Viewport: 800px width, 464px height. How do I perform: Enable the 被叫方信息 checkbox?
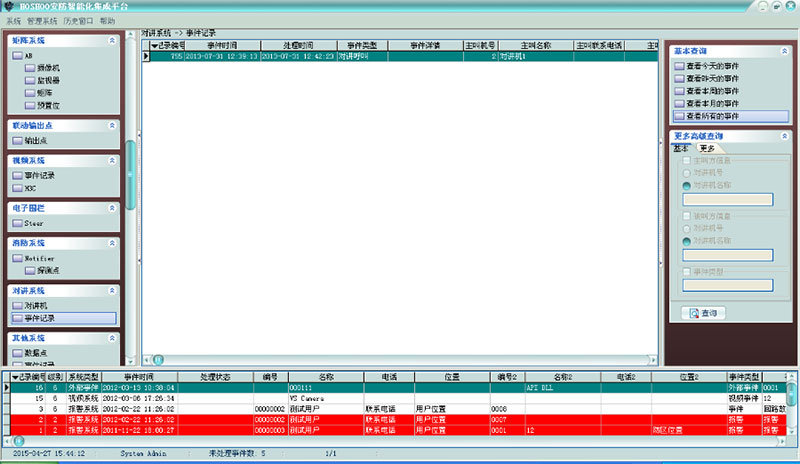(x=685, y=216)
